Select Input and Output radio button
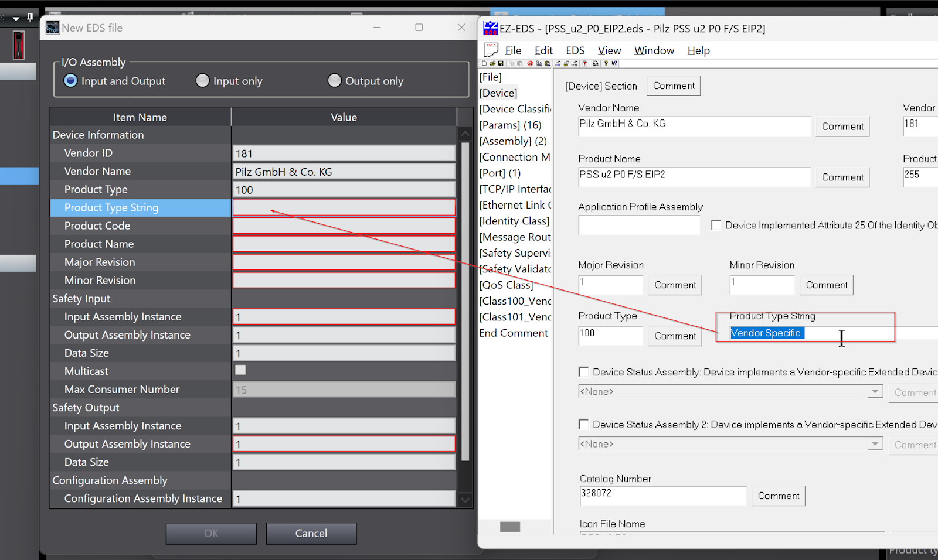Image resolution: width=938 pixels, height=560 pixels. pos(70,80)
